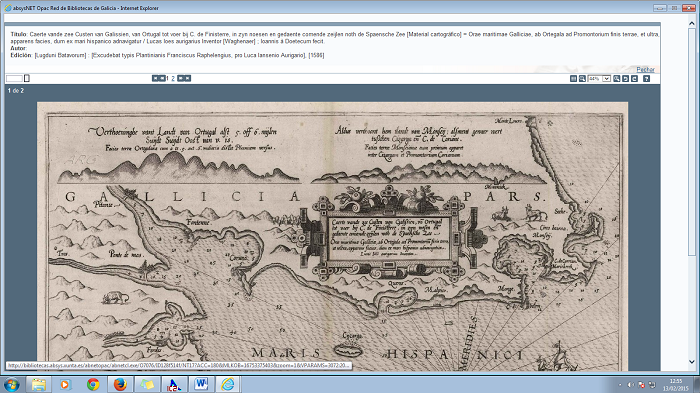Viewport: 700px width, 393px height.
Task: Go to the first page of the viewer
Action: [x=155, y=78]
